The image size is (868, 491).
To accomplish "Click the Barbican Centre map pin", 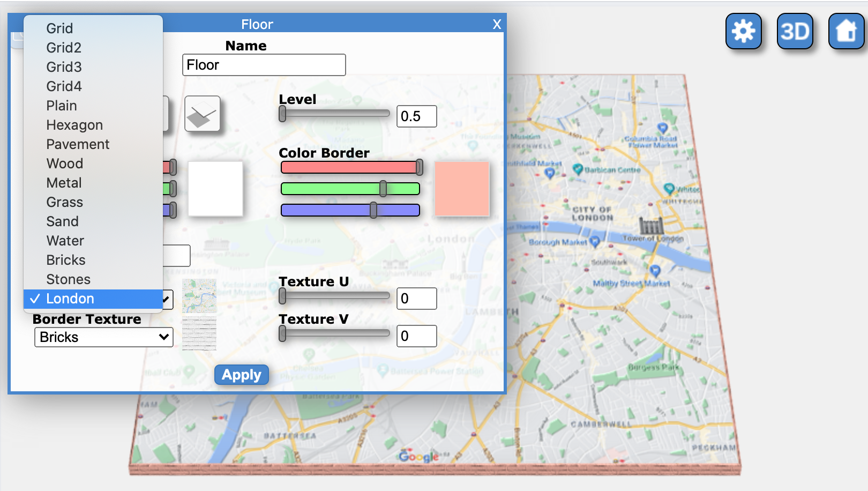I will click(x=578, y=169).
